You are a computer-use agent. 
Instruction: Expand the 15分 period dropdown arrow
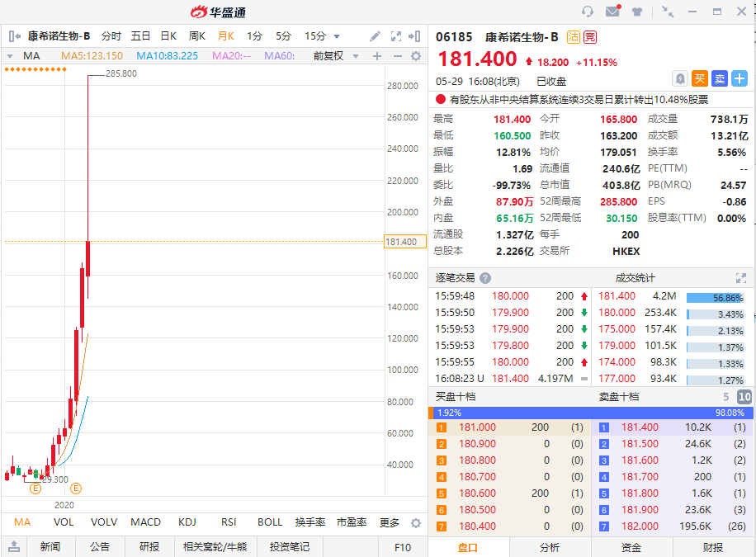click(336, 36)
